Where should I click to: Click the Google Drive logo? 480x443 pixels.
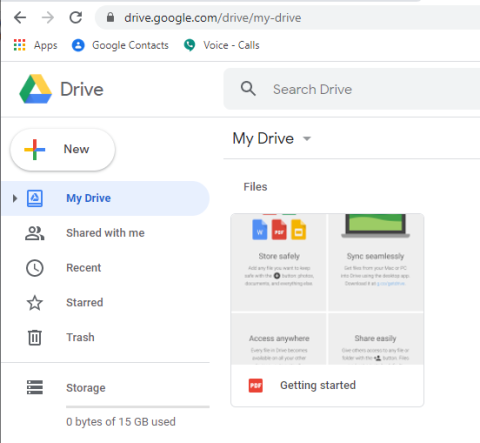pyautogui.click(x=36, y=89)
